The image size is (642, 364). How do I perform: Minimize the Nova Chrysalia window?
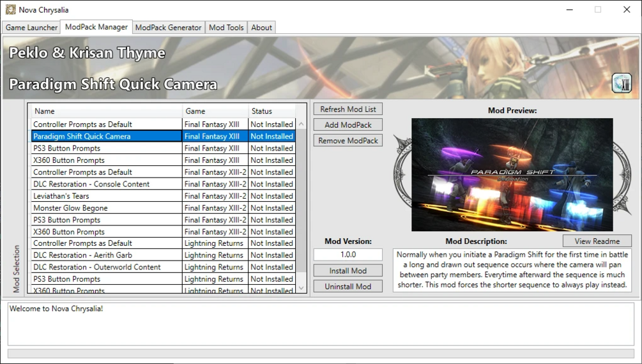pyautogui.click(x=570, y=10)
